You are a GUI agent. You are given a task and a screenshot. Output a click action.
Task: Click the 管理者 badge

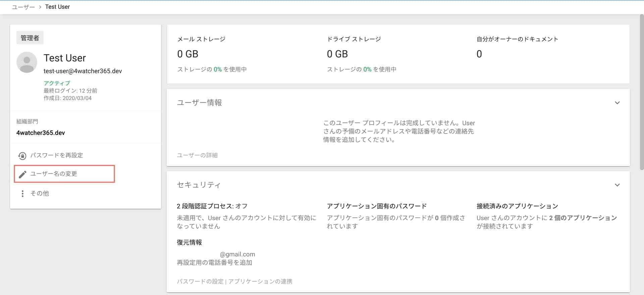click(x=30, y=38)
